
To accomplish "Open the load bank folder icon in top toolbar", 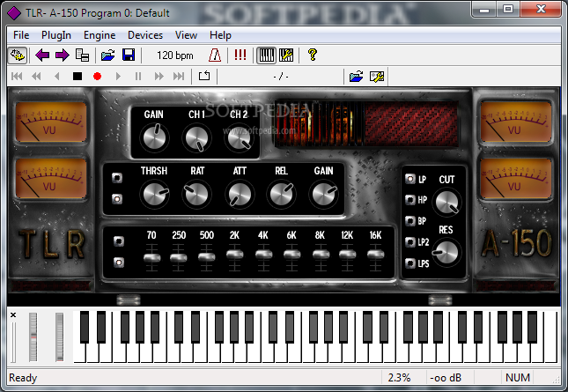I will [107, 55].
